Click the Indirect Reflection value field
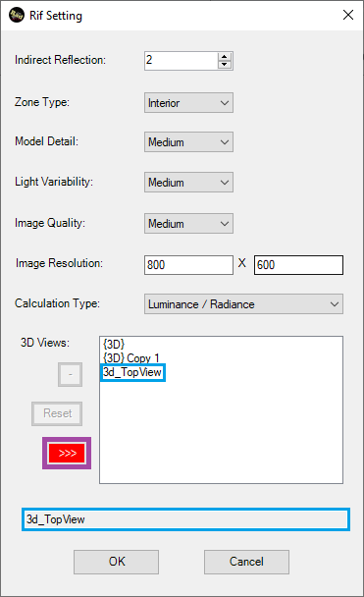Screen dimensions: 364x597 (x=182, y=61)
